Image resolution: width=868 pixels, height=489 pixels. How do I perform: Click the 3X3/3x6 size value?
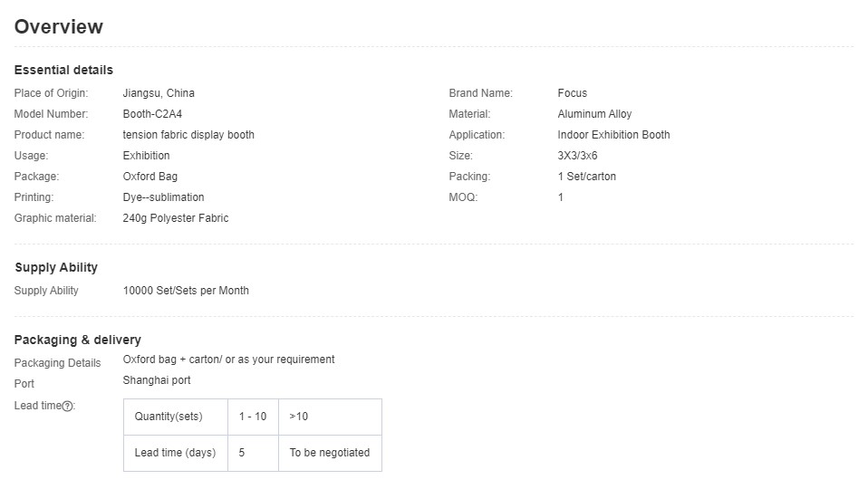[577, 156]
